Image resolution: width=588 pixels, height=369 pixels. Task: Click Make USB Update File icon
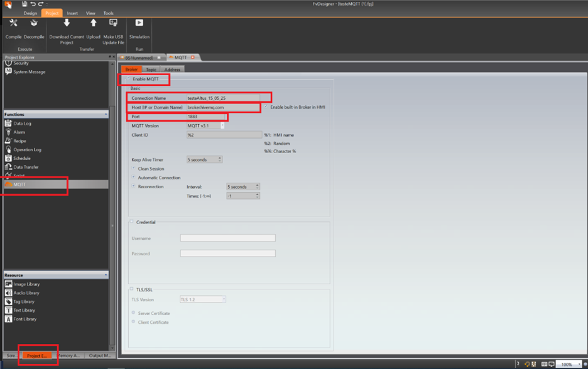[113, 23]
